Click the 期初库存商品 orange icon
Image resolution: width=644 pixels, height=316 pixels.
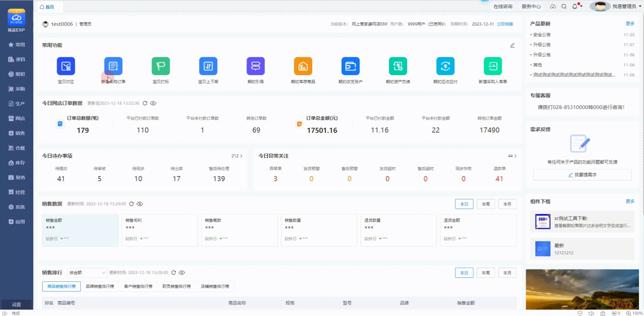(x=303, y=66)
